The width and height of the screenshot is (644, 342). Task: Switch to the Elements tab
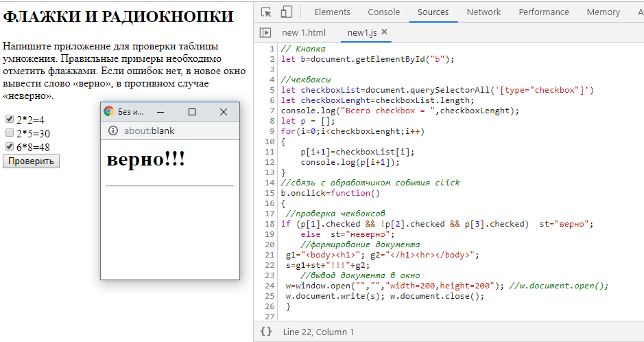pos(332,12)
